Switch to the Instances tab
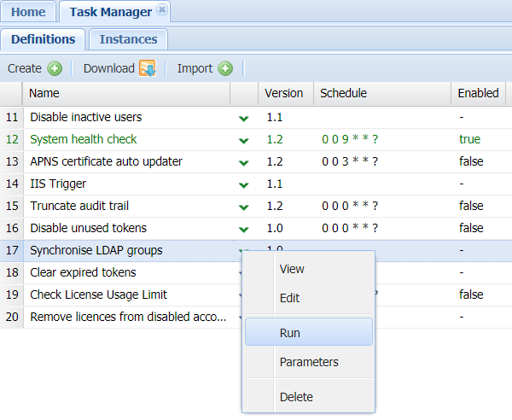The image size is (512, 420). point(128,39)
